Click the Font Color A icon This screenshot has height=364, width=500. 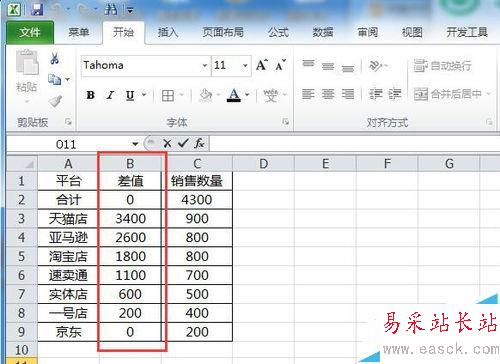(234, 96)
